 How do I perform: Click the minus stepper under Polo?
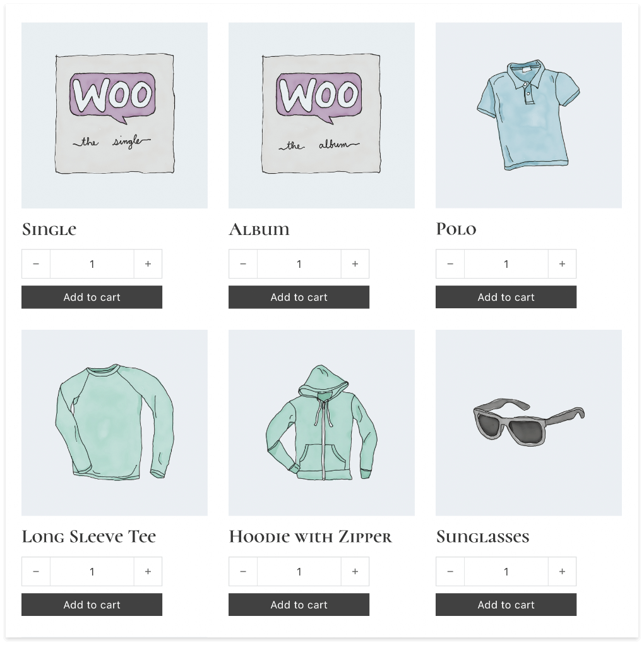pos(450,263)
